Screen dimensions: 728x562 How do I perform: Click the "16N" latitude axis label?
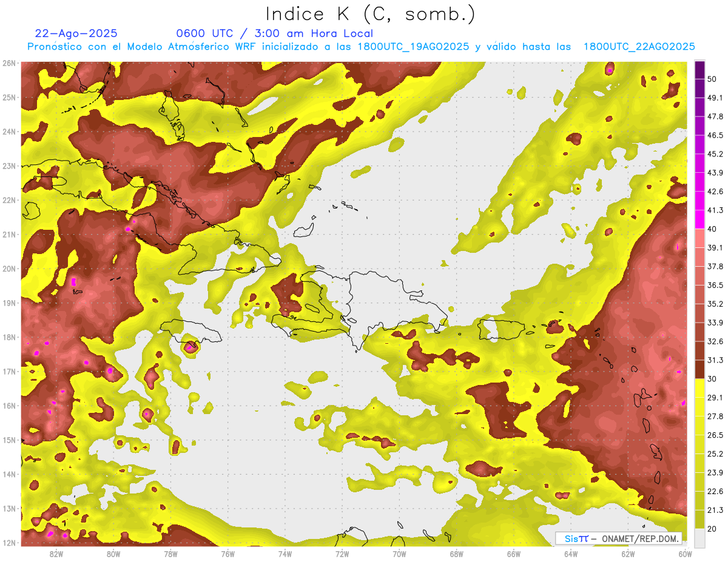(8, 406)
